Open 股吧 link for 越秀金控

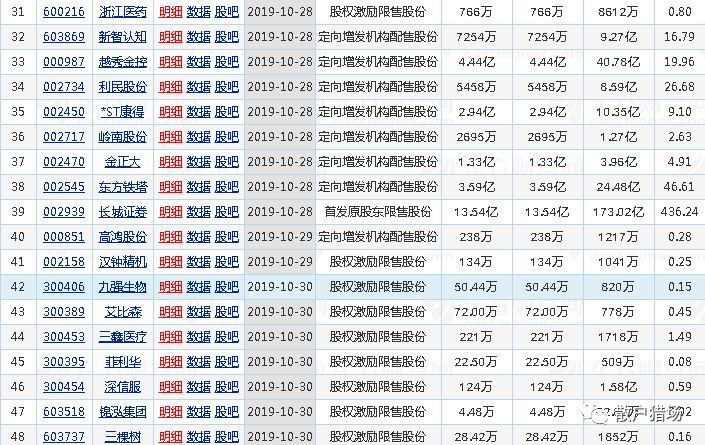(x=226, y=62)
